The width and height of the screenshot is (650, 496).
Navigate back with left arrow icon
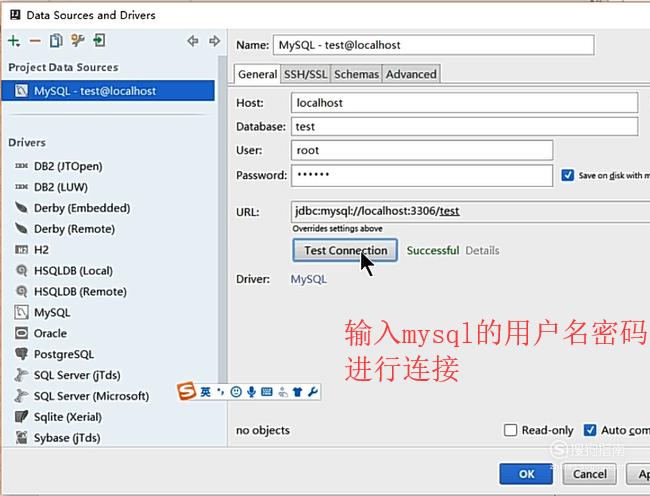pos(193,41)
